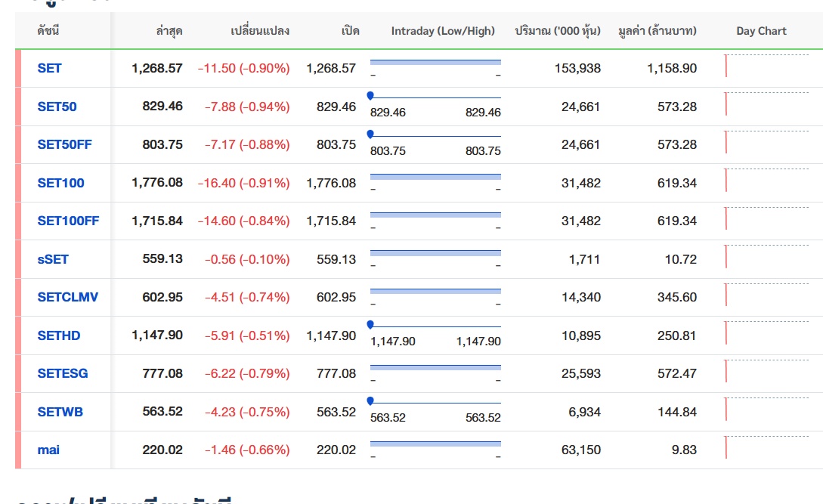Screen dimensions: 823x504
Task: Click the mai index link
Action: 48,450
